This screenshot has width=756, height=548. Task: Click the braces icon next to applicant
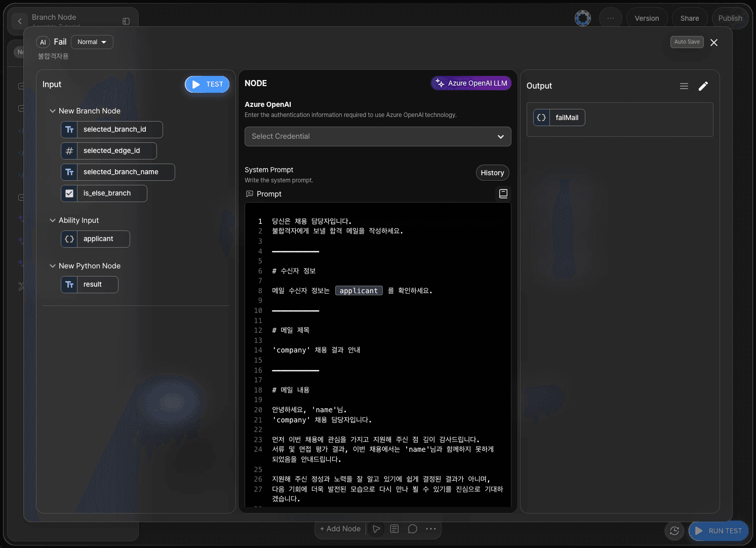pyautogui.click(x=69, y=239)
